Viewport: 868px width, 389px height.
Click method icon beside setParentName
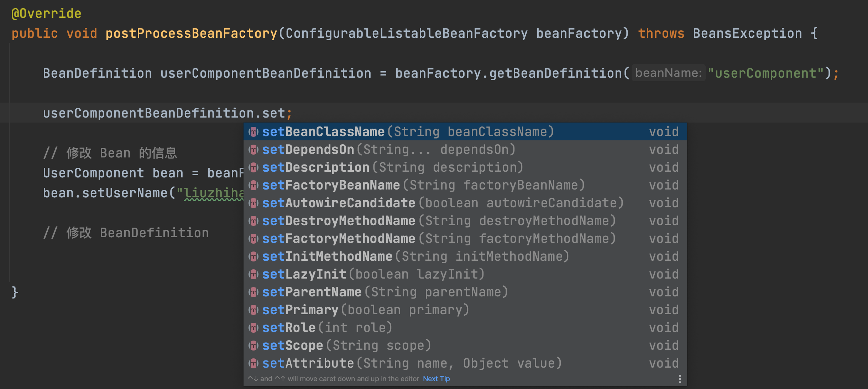(253, 292)
